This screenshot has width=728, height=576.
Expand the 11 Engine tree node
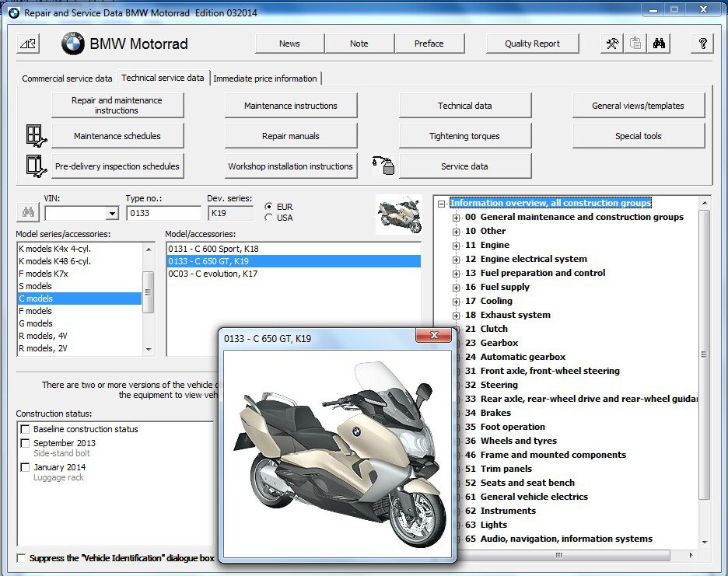pyautogui.click(x=456, y=245)
